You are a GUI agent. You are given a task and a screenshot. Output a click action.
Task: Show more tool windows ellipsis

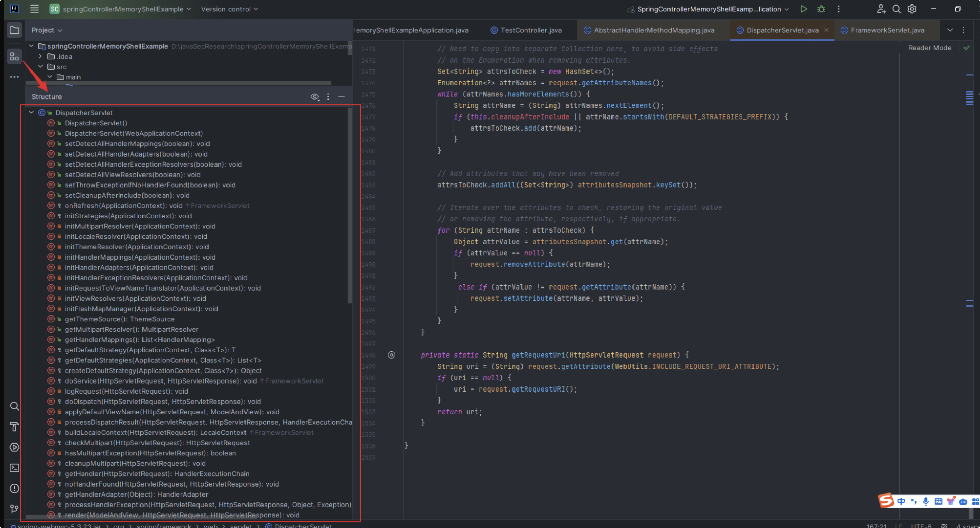(x=15, y=77)
